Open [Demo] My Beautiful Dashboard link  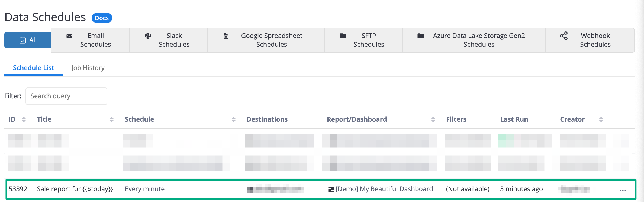click(384, 189)
